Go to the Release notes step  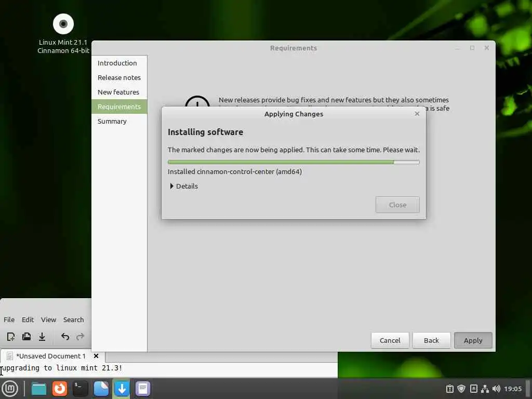[119, 78]
